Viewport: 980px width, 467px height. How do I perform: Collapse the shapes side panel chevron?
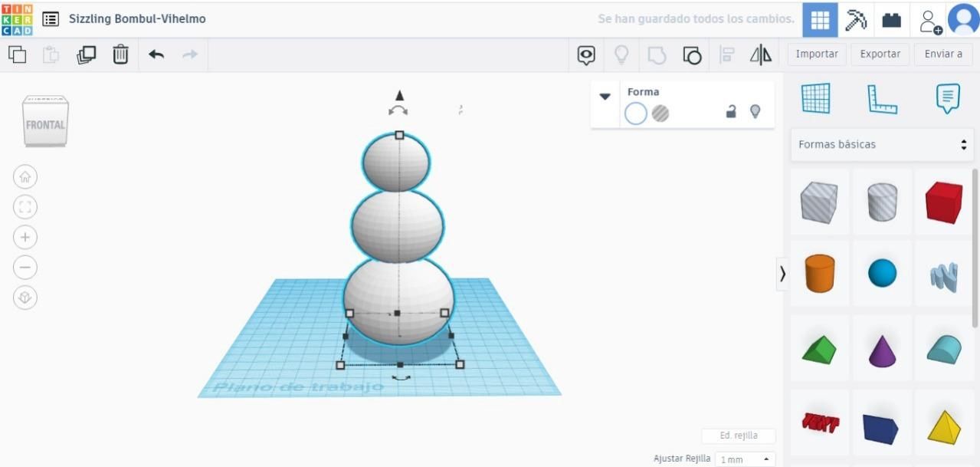pyautogui.click(x=782, y=274)
